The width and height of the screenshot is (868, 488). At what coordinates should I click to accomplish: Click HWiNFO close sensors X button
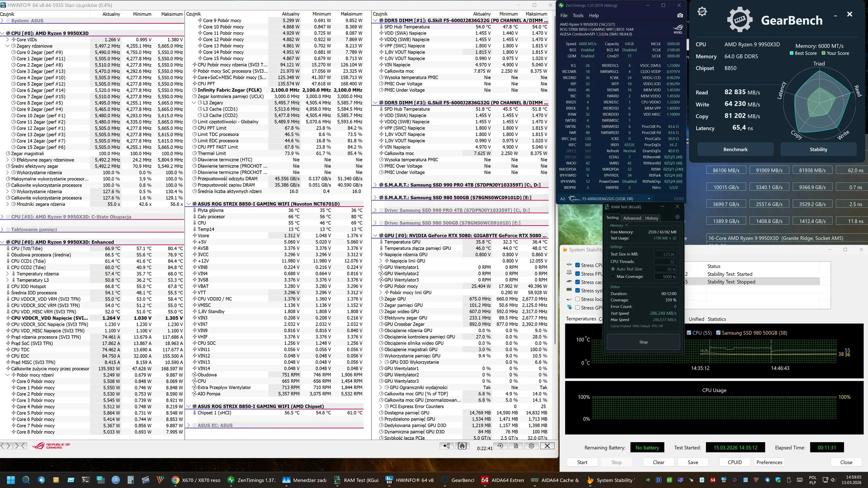[547, 446]
